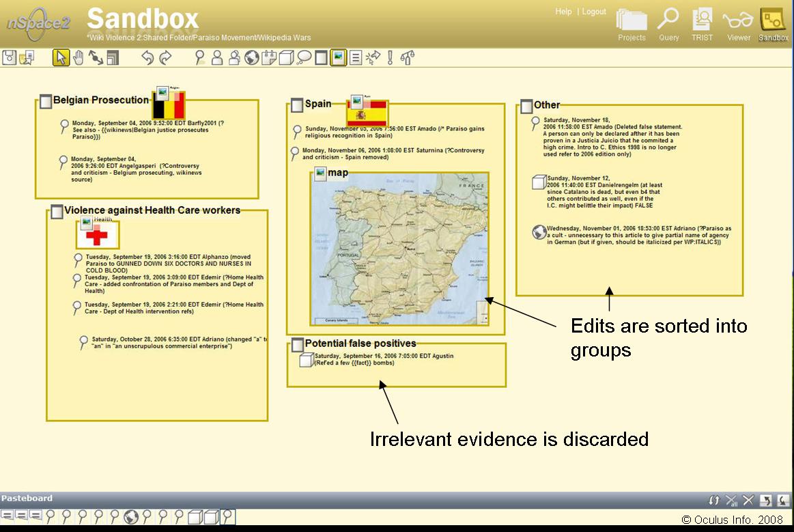Click the balance scales evidence icon

408,58
